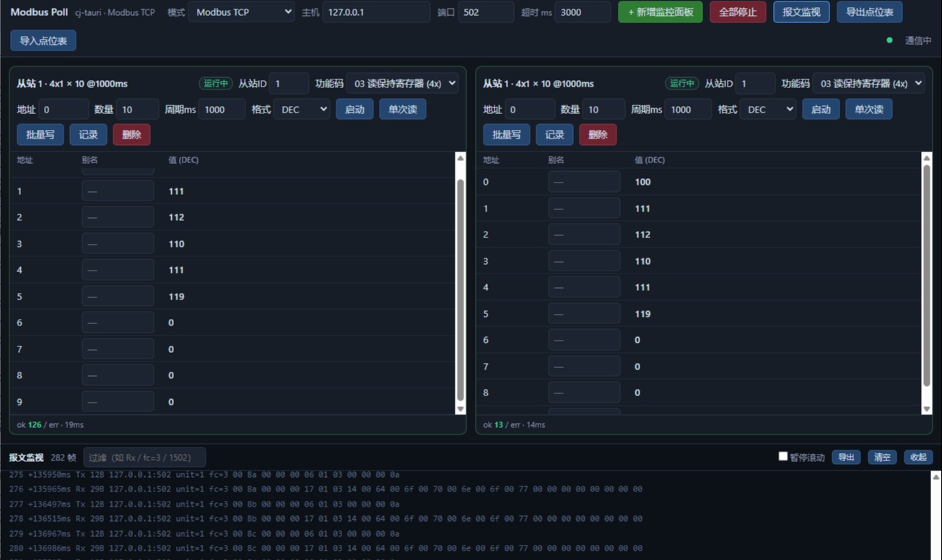The height and width of the screenshot is (560, 942).
Task: Click value 100 in right panel
Action: tap(642, 182)
